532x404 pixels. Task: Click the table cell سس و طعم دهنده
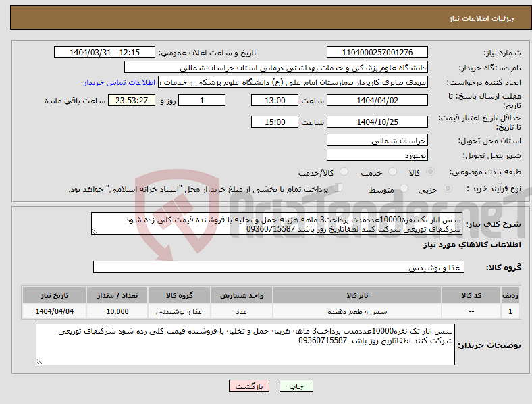(x=357, y=311)
